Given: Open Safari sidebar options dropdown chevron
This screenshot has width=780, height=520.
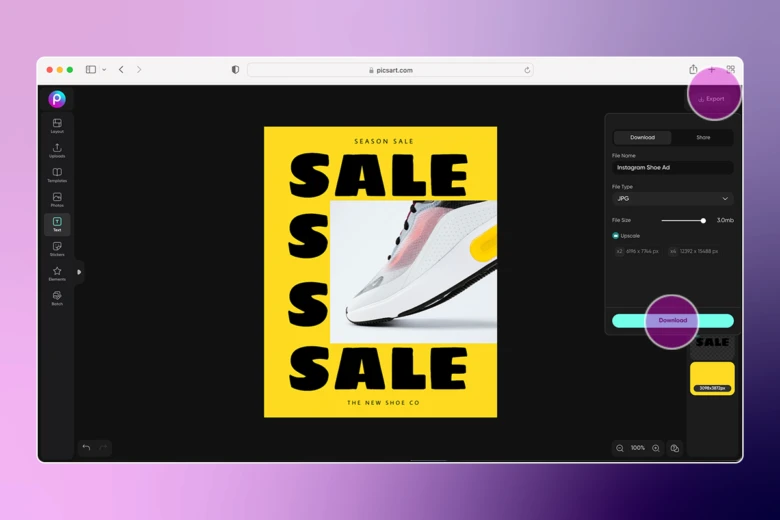Looking at the screenshot, I should point(104,70).
